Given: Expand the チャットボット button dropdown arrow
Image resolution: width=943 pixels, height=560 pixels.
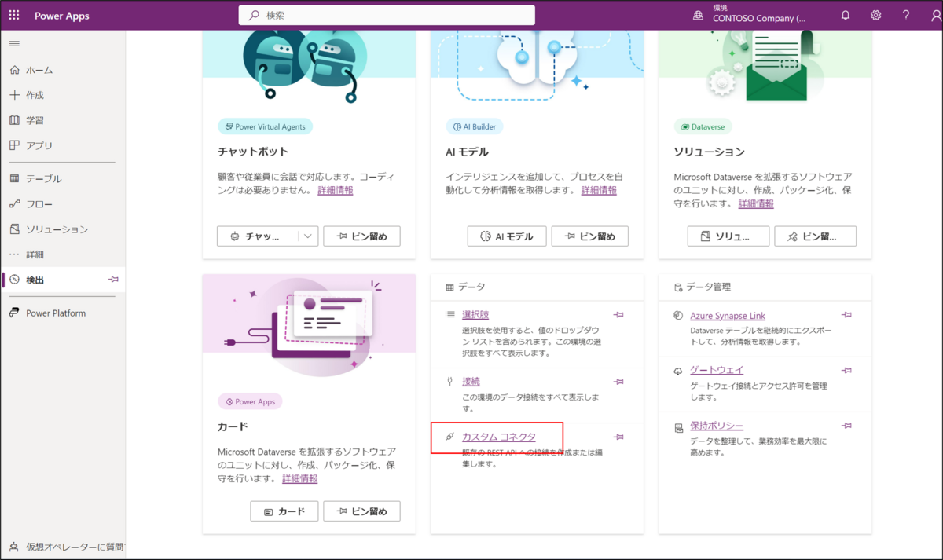Looking at the screenshot, I should click(308, 236).
